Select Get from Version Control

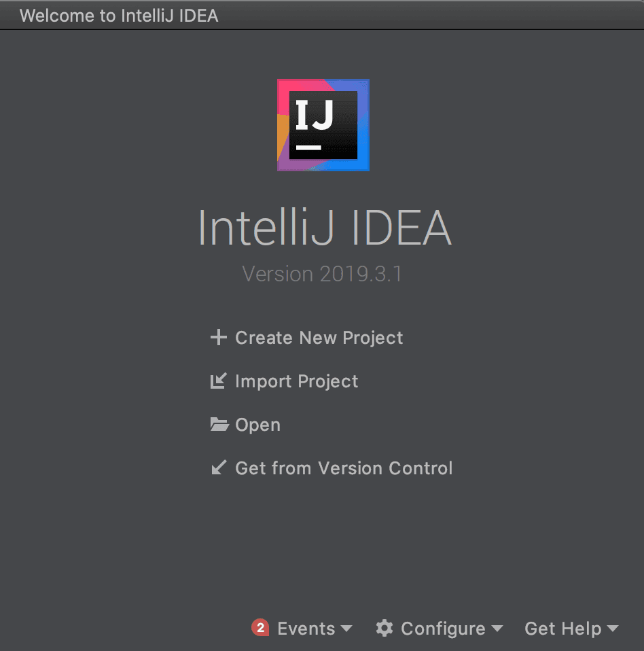point(344,468)
